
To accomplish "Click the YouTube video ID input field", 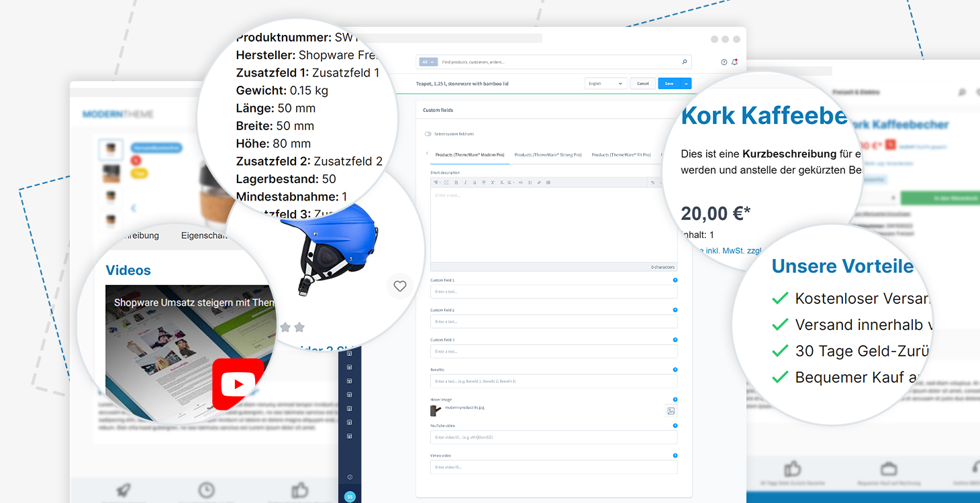I will point(554,437).
